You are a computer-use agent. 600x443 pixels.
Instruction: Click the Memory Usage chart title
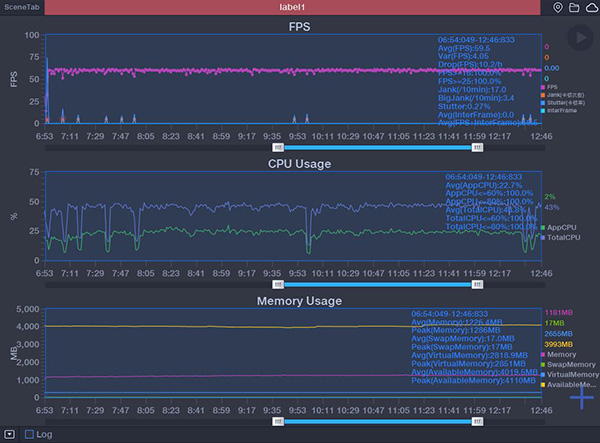click(x=299, y=300)
